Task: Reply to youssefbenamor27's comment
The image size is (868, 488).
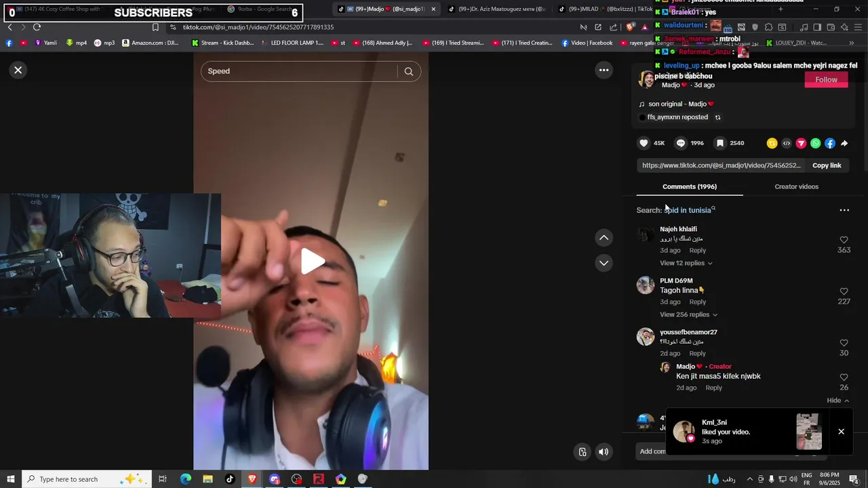Action: coord(698,354)
